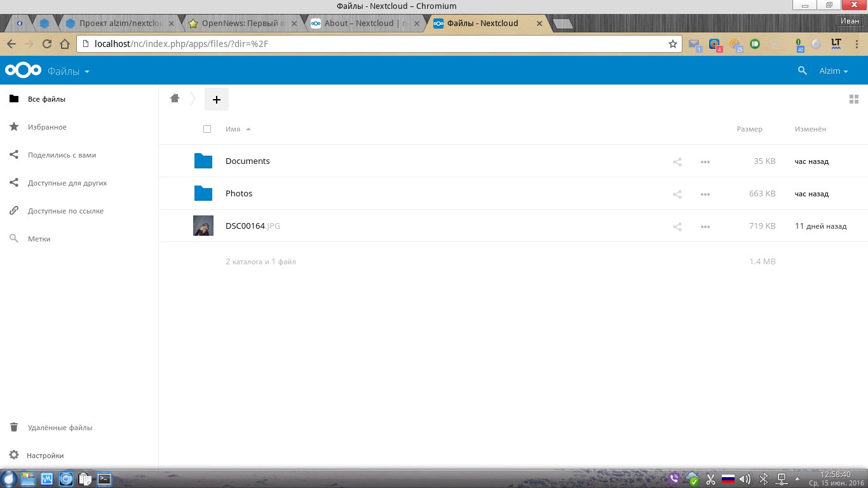The height and width of the screenshot is (488, 868).
Task: Click the network connection tray icon
Action: click(782, 479)
